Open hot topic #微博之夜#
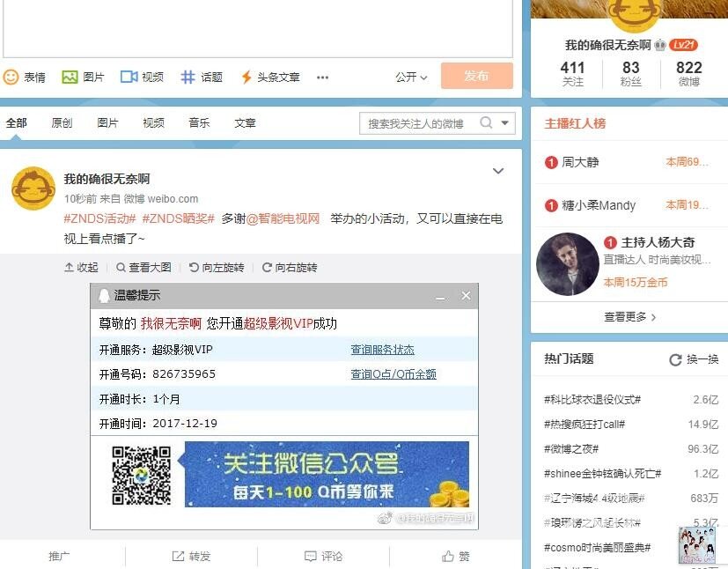728x569 pixels. pyautogui.click(x=571, y=448)
